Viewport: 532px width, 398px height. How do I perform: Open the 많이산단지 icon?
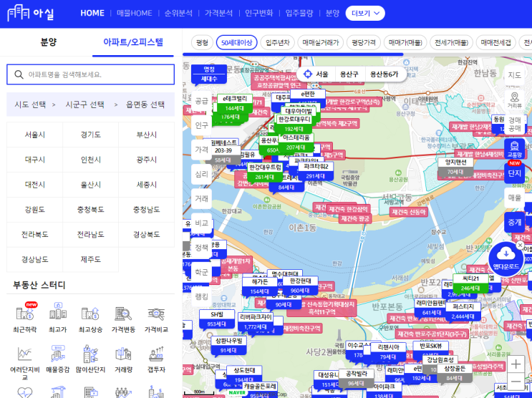click(90, 354)
